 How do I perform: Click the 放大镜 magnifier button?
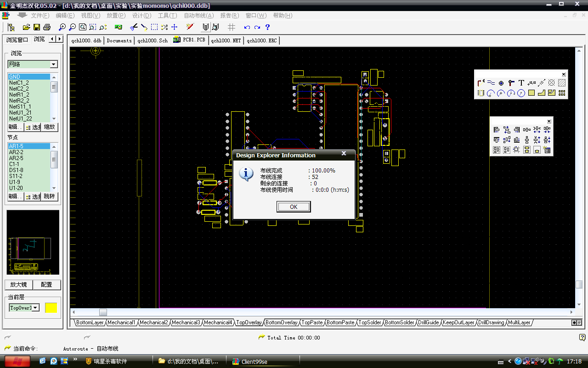(x=18, y=285)
